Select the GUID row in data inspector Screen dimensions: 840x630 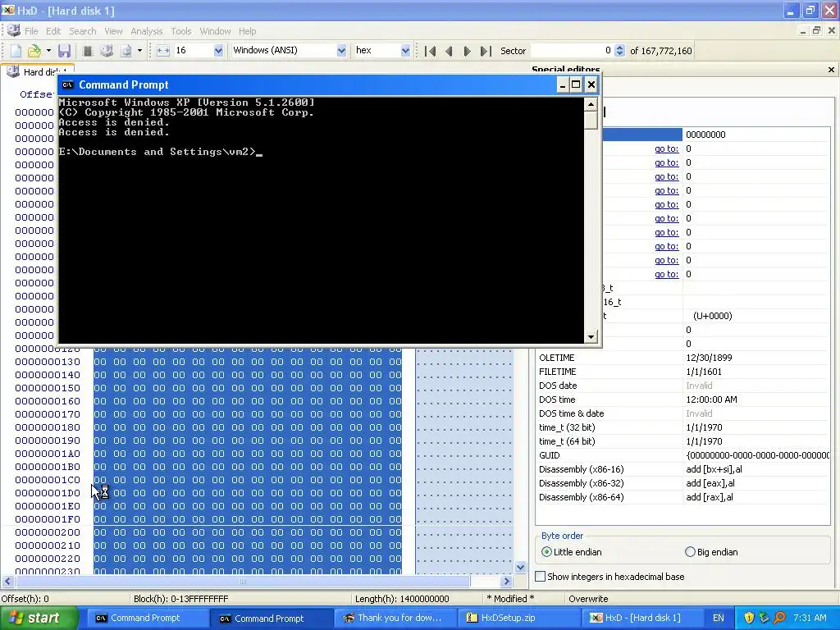683,454
